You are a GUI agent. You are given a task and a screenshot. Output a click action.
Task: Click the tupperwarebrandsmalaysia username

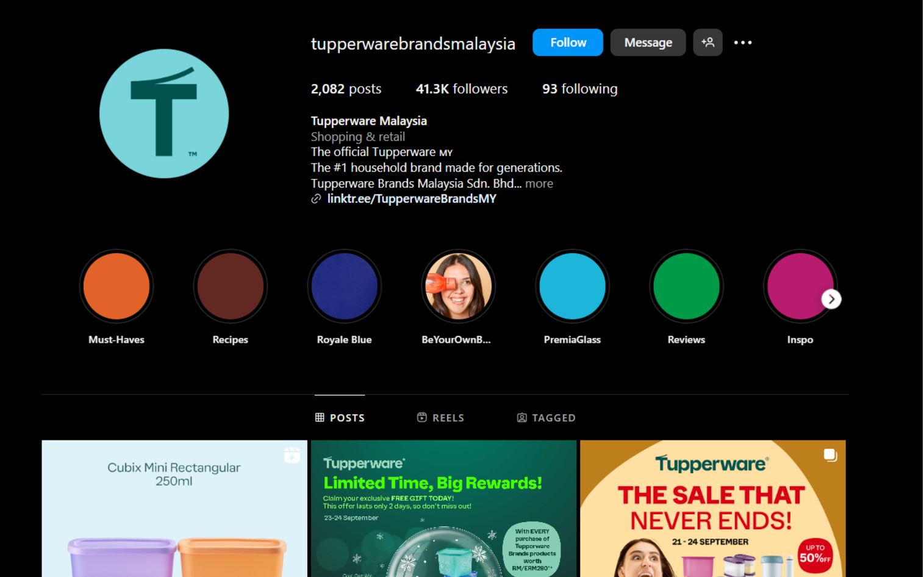[x=413, y=44]
